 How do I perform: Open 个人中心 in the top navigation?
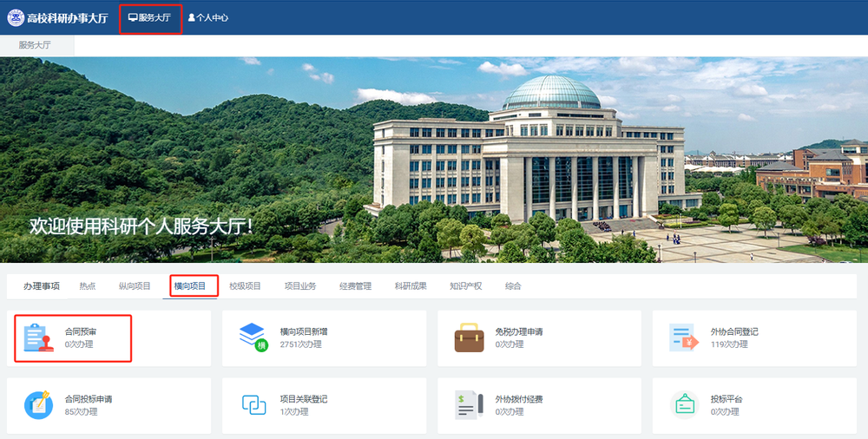coord(208,17)
